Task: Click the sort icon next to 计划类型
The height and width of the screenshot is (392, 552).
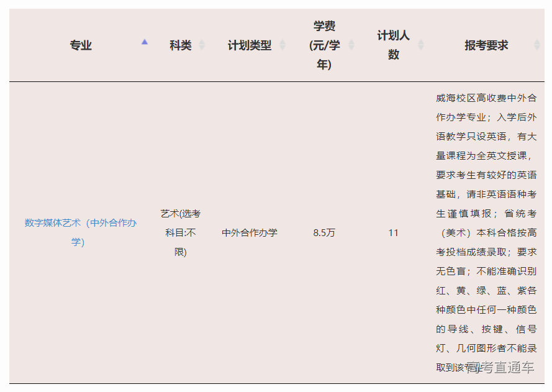Action: pos(283,45)
